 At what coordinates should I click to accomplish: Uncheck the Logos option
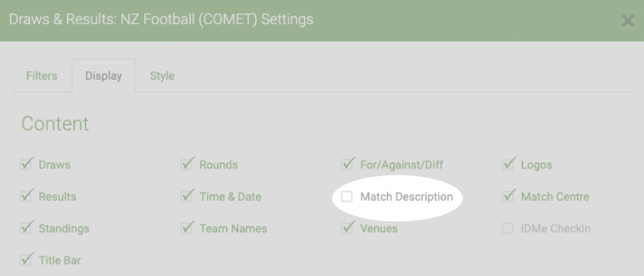pos(508,165)
